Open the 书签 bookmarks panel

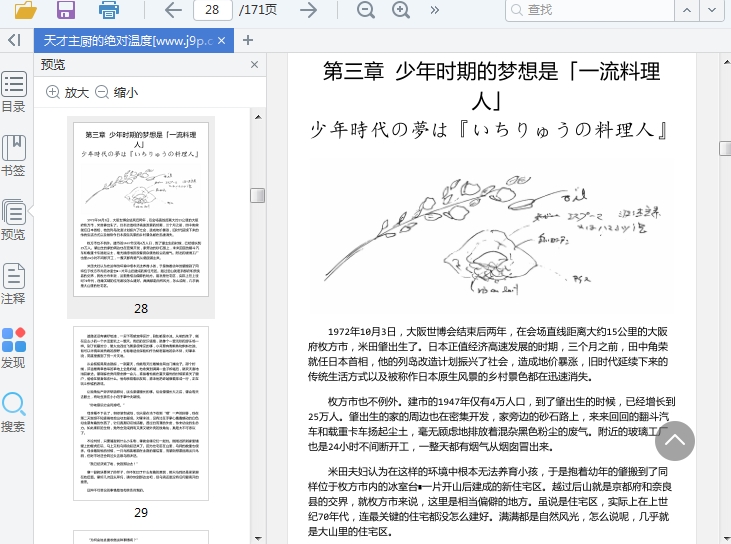click(14, 156)
